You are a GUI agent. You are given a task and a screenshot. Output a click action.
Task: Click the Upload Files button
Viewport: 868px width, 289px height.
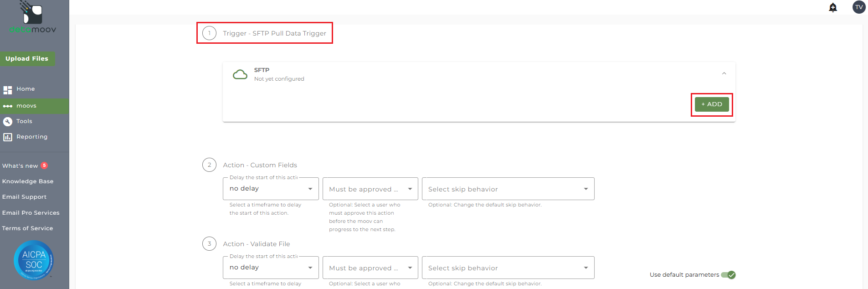coord(27,59)
